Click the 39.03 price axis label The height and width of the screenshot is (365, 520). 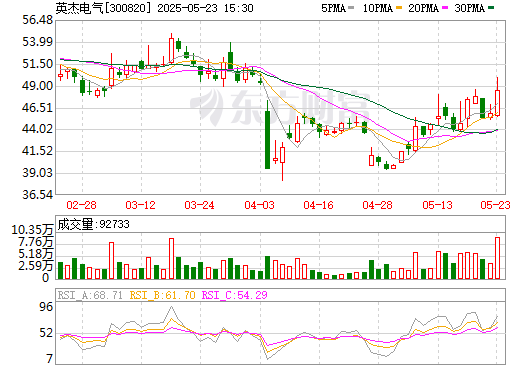[38, 173]
